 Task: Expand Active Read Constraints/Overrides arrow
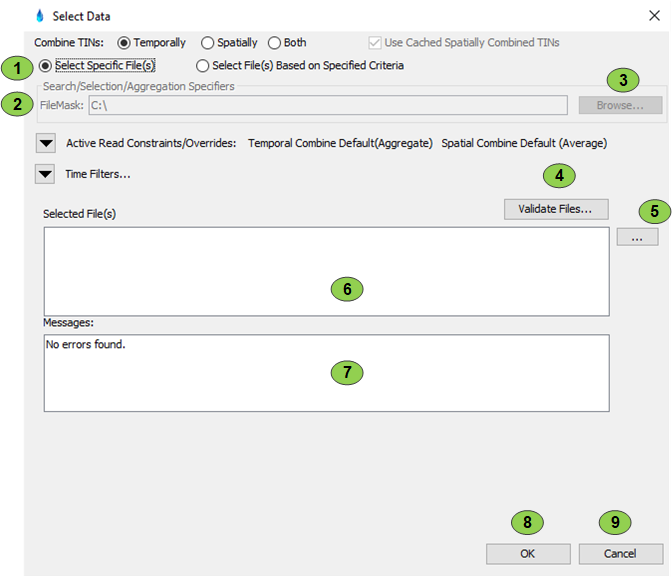(45, 143)
